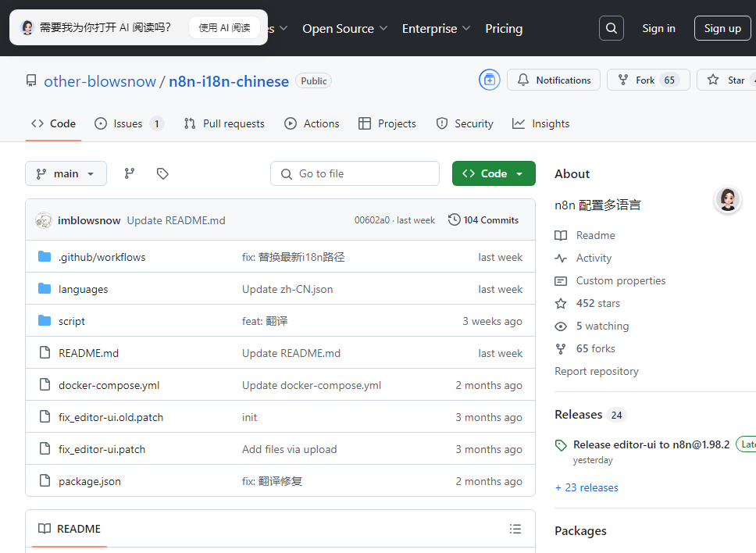Toggle the README table of contents
The width and height of the screenshot is (756, 553).
pos(515,529)
